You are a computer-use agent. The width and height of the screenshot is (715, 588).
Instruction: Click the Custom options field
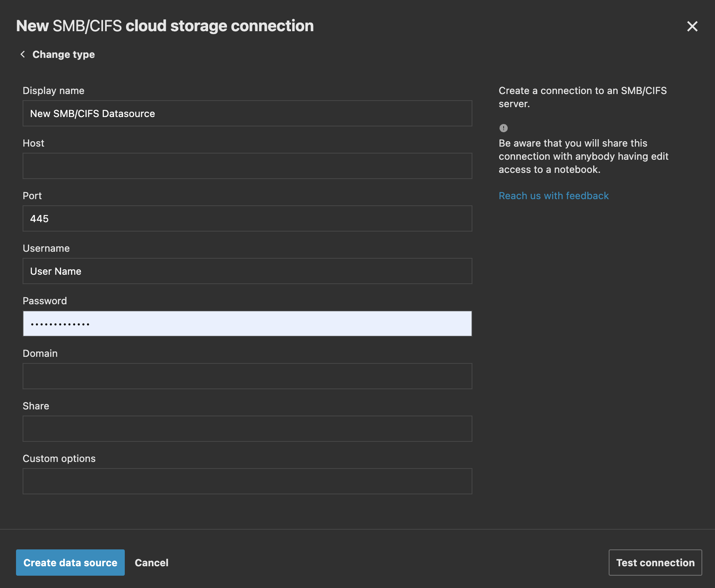[x=247, y=481]
